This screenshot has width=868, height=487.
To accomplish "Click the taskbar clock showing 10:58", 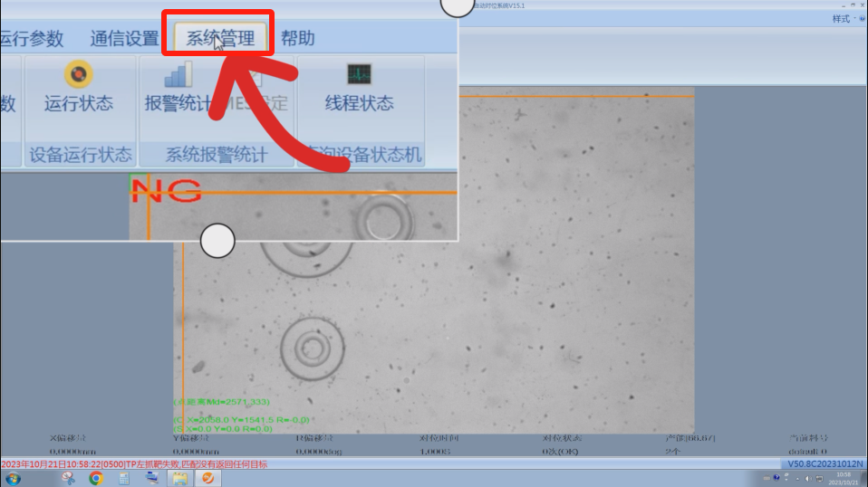I will tap(843, 477).
